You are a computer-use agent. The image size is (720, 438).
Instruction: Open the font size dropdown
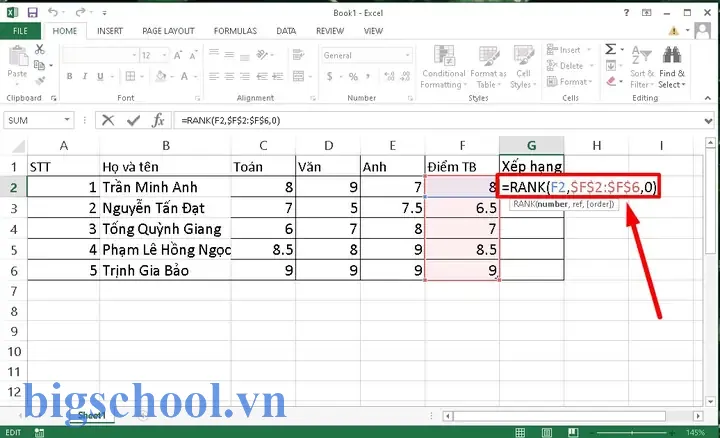pyautogui.click(x=164, y=56)
